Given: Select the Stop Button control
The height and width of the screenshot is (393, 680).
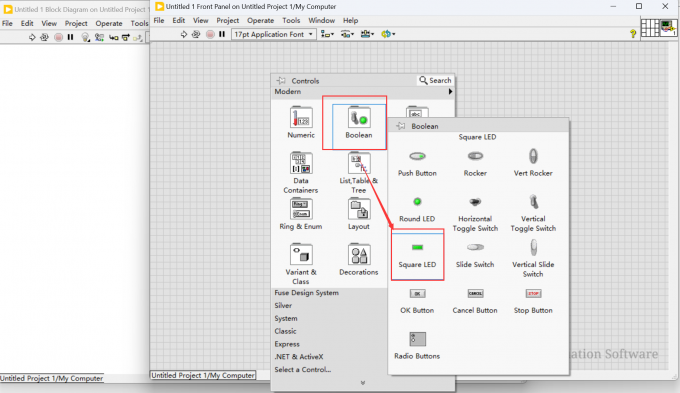Looking at the screenshot, I should 533,301.
